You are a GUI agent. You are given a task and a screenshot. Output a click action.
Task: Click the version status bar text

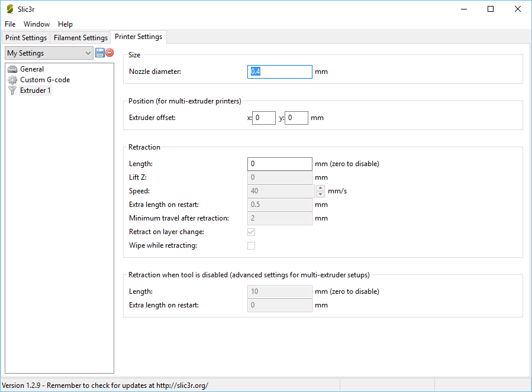pos(105,385)
